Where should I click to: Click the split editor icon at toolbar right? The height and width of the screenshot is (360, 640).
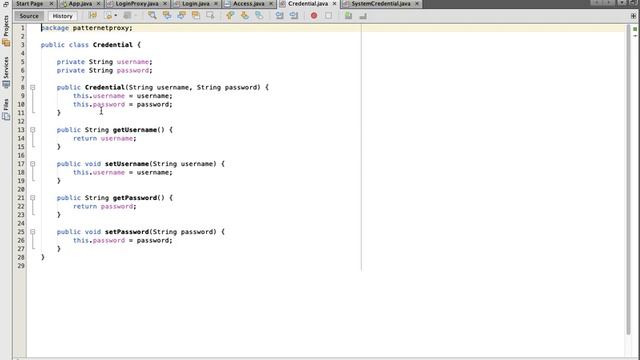click(x=633, y=16)
